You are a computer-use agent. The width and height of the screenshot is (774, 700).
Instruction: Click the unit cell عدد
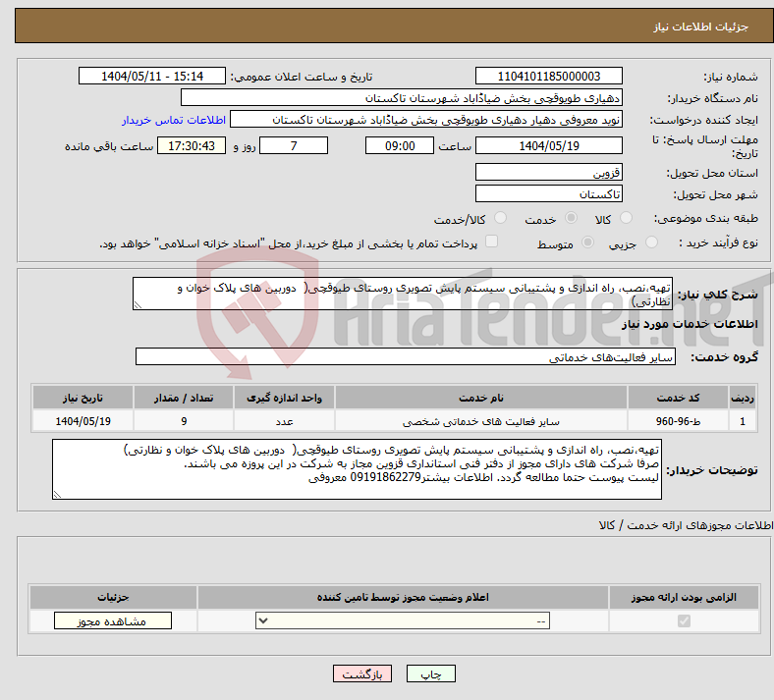[284, 421]
